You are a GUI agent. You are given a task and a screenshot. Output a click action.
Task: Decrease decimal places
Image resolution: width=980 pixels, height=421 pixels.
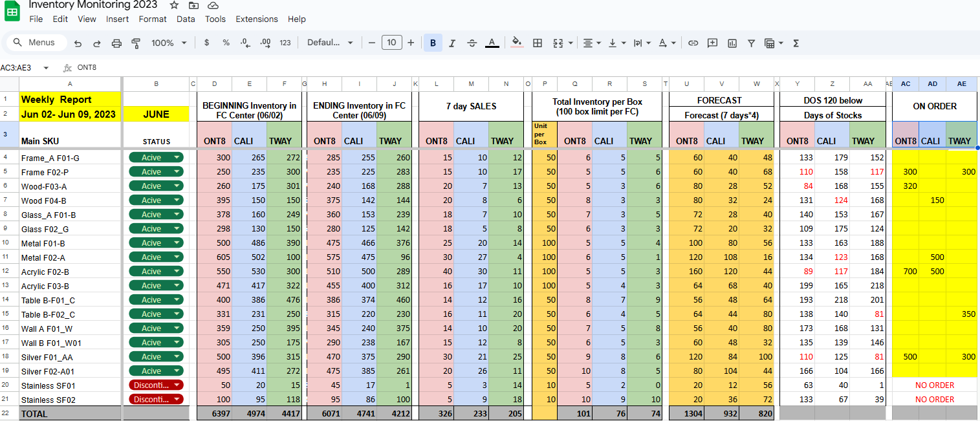245,43
